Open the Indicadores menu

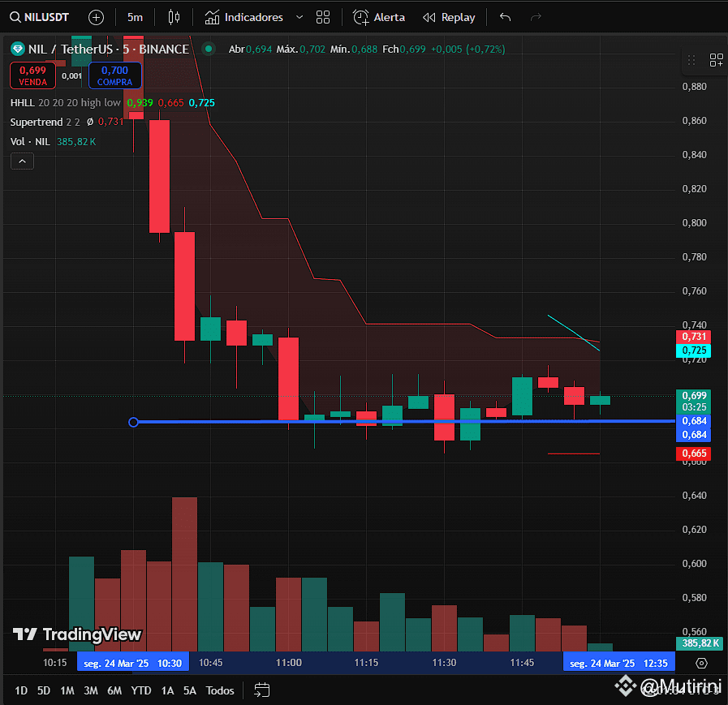tap(244, 18)
